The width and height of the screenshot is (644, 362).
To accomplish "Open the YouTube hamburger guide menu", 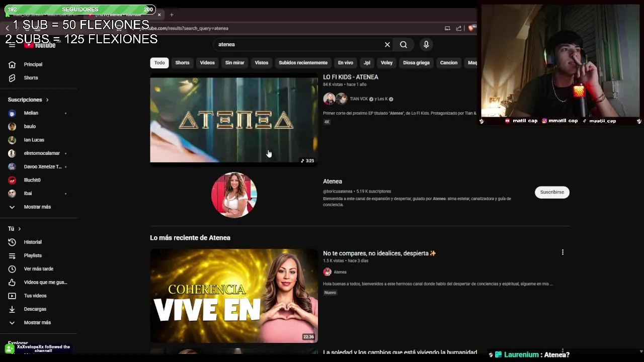I will pyautogui.click(x=12, y=45).
